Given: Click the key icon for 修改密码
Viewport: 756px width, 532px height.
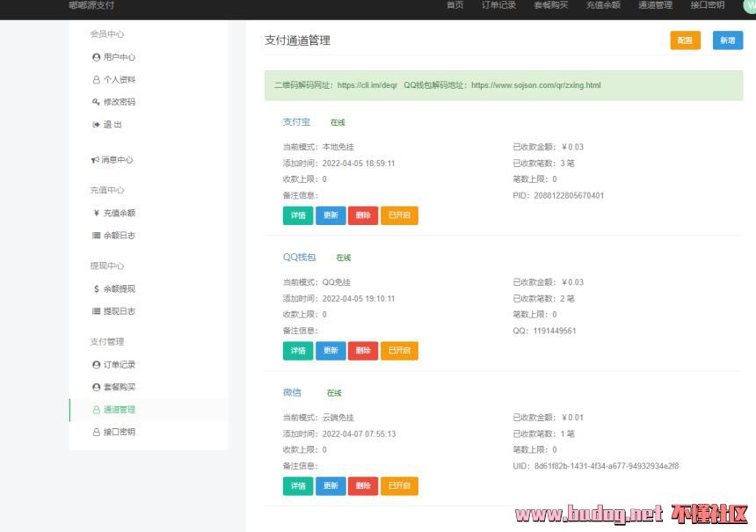Looking at the screenshot, I should 96,102.
